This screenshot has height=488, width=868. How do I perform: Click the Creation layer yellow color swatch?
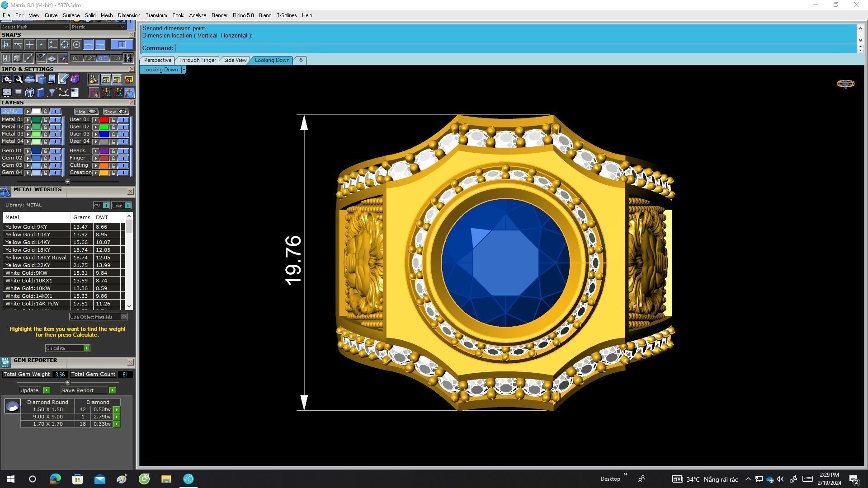(x=104, y=173)
